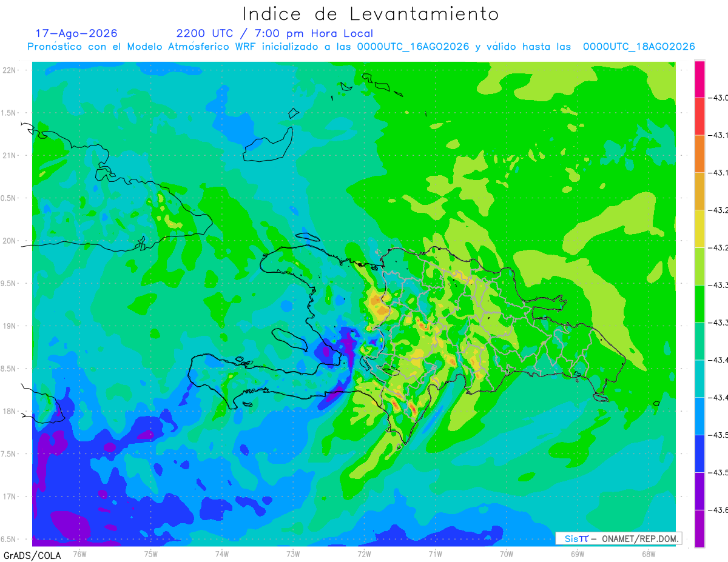Click the "SisTT - ONAMET/REP.DOM." label box
The height and width of the screenshot is (562, 728).
point(618,538)
